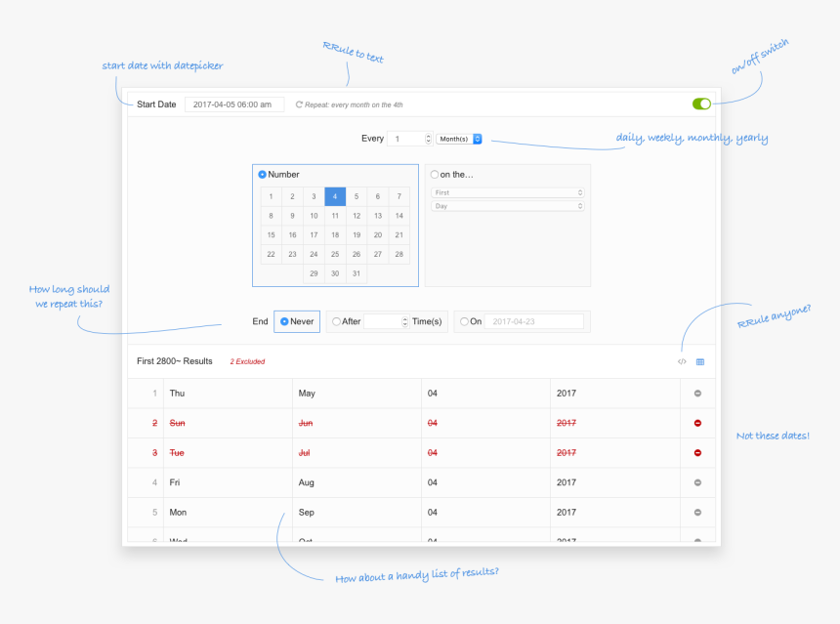Click the After times count field
The image size is (840, 624).
point(386,321)
